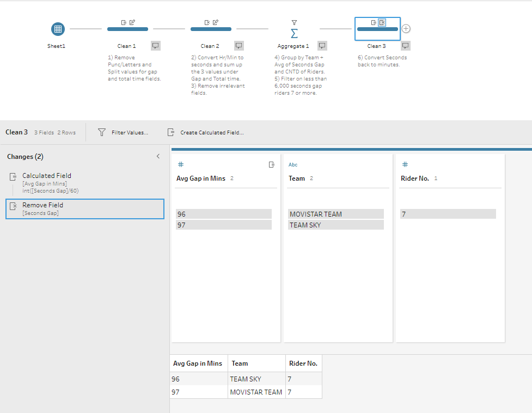Click the Rider No. card title
The width and height of the screenshot is (532, 413).
(x=414, y=178)
